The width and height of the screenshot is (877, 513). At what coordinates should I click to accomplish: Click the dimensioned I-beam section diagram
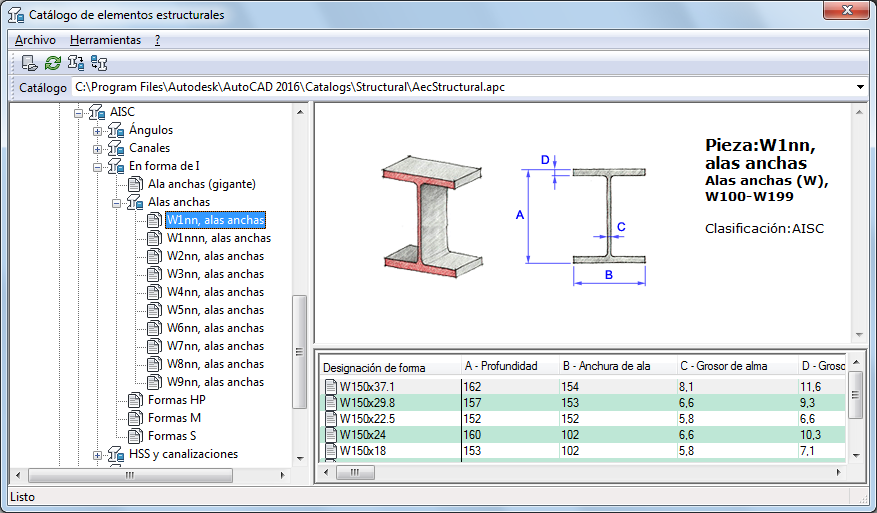point(582,220)
